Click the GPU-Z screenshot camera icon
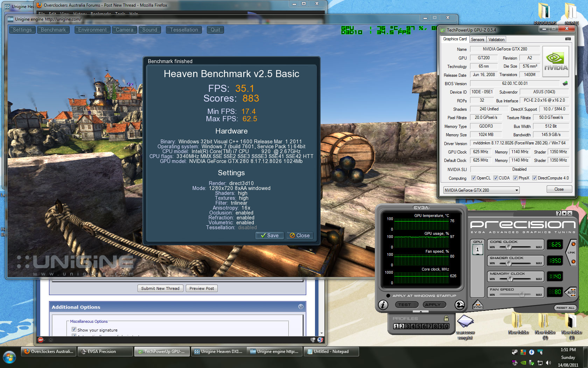The height and width of the screenshot is (368, 588). click(x=568, y=39)
